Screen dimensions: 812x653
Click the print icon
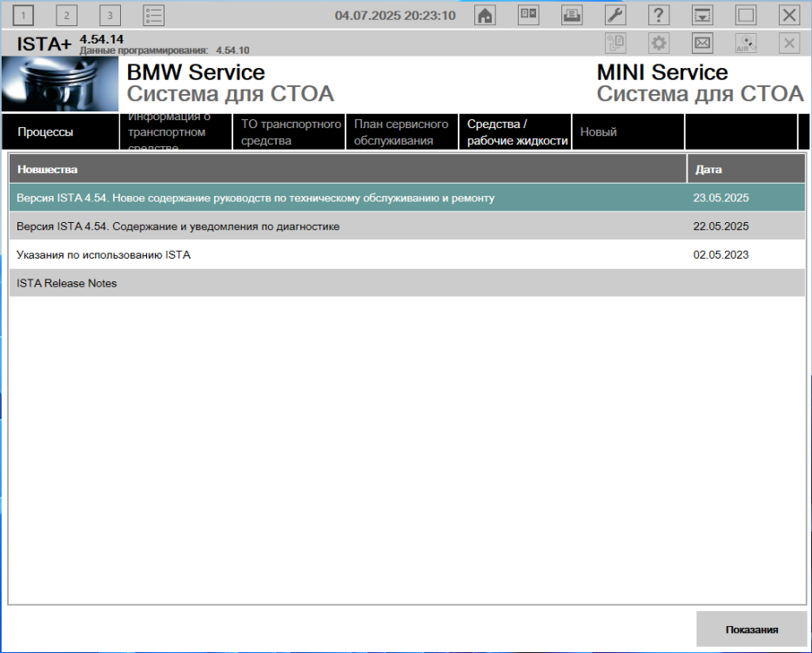572,15
